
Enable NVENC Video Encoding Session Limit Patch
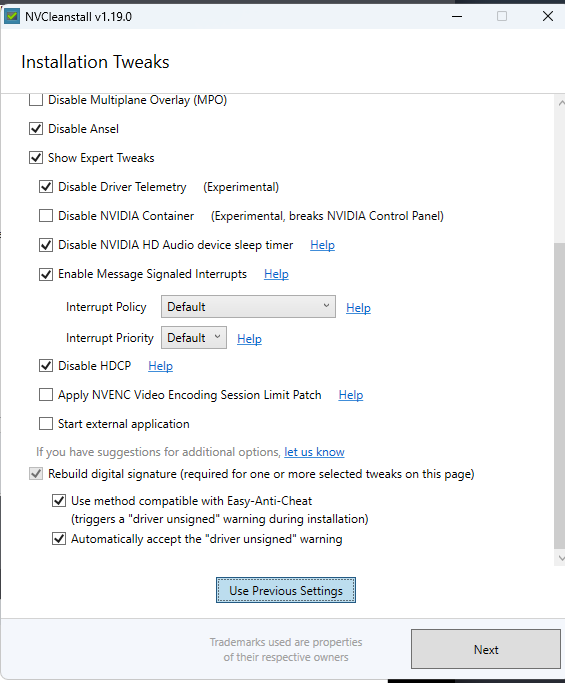[46, 395]
